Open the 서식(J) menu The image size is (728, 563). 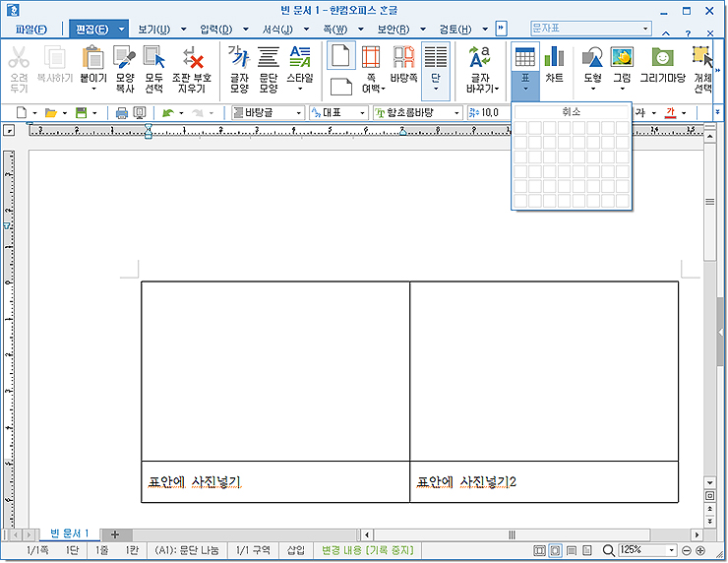(277, 30)
